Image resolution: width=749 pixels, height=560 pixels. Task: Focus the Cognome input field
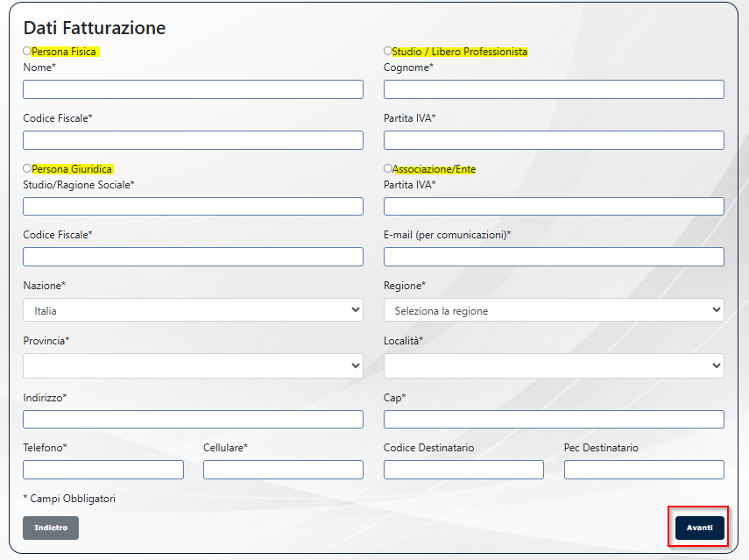[x=554, y=89]
